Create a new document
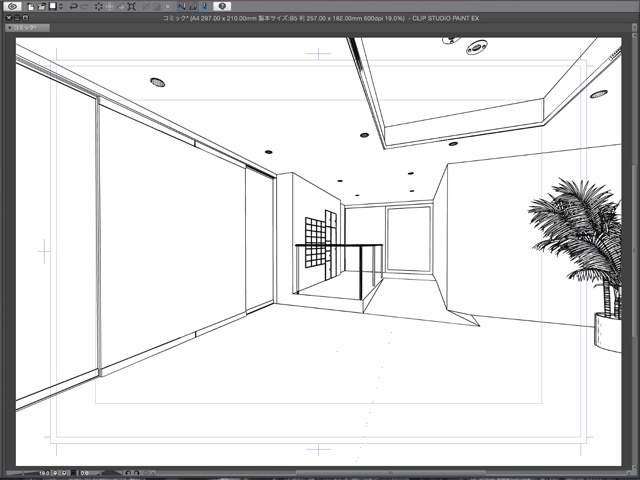The width and height of the screenshot is (640, 480). [31, 7]
